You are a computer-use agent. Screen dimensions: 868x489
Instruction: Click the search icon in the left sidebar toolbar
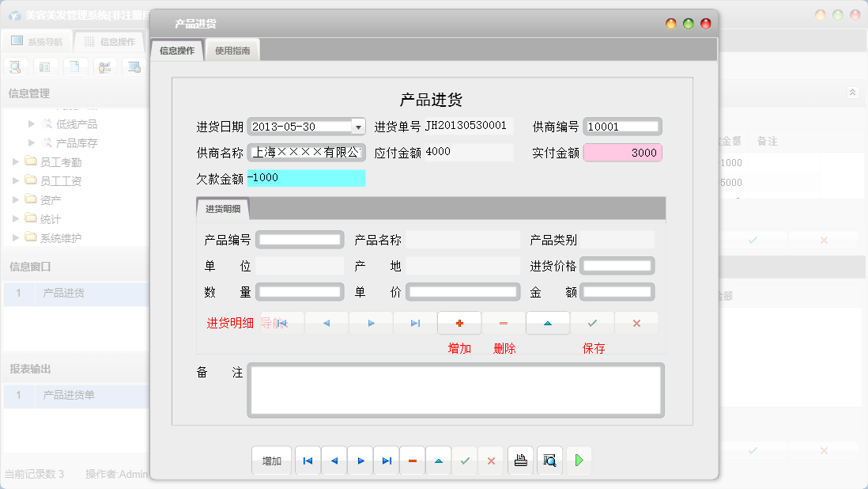tap(15, 66)
